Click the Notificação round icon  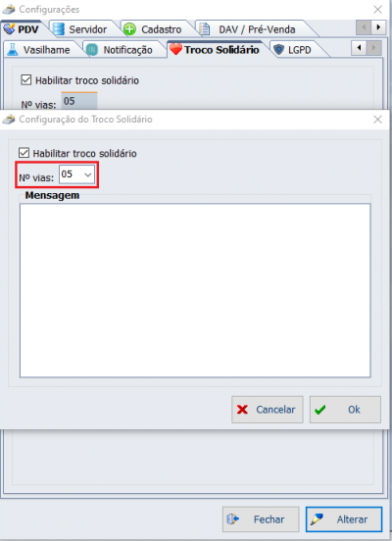(92, 50)
